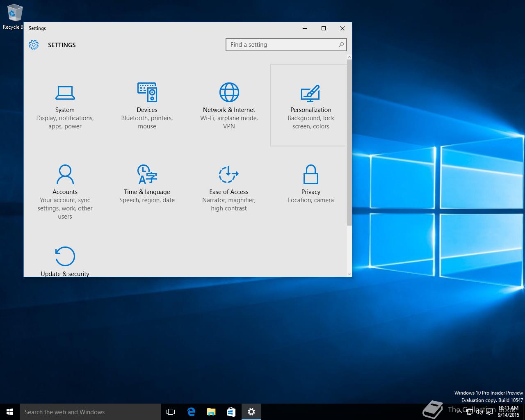Click 'Wi-Fi, airplane mode, VPN' description
The height and width of the screenshot is (420, 525).
229,122
